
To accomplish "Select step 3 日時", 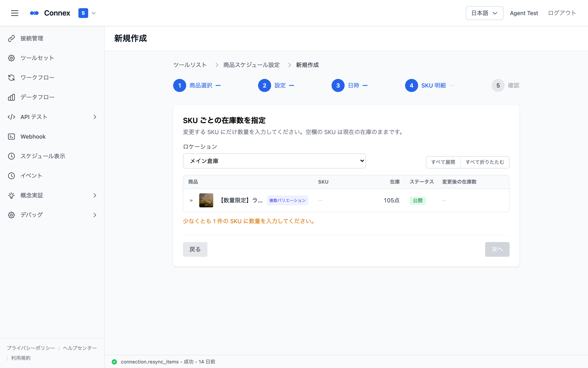I will [345, 85].
